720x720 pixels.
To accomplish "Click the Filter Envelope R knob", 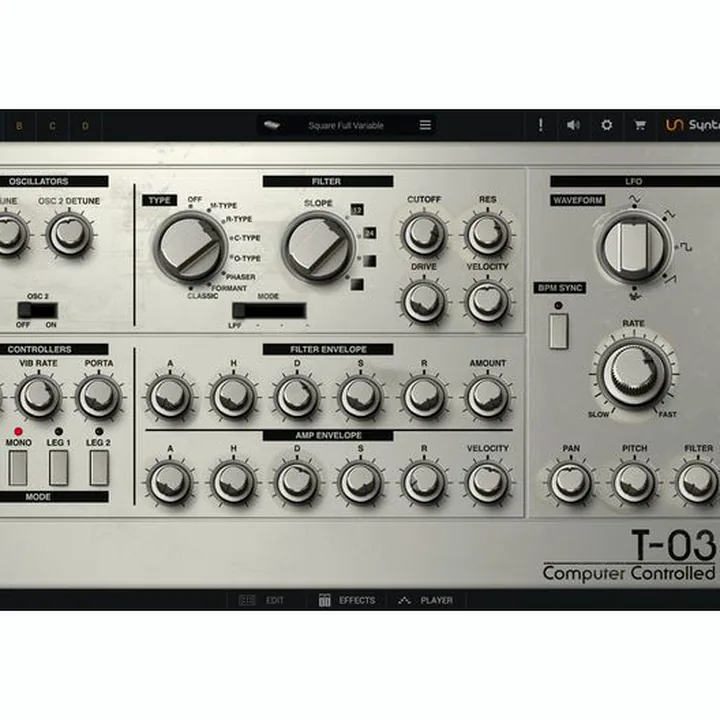I will pyautogui.click(x=423, y=397).
